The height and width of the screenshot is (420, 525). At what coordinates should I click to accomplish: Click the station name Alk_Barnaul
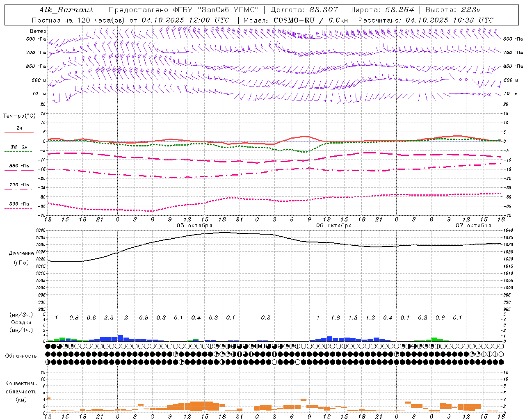pyautogui.click(x=66, y=10)
